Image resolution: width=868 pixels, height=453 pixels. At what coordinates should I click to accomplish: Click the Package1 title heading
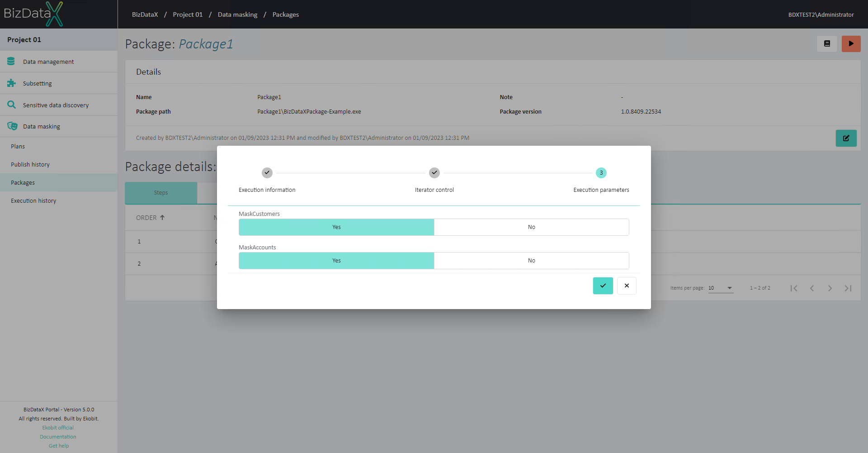206,44
